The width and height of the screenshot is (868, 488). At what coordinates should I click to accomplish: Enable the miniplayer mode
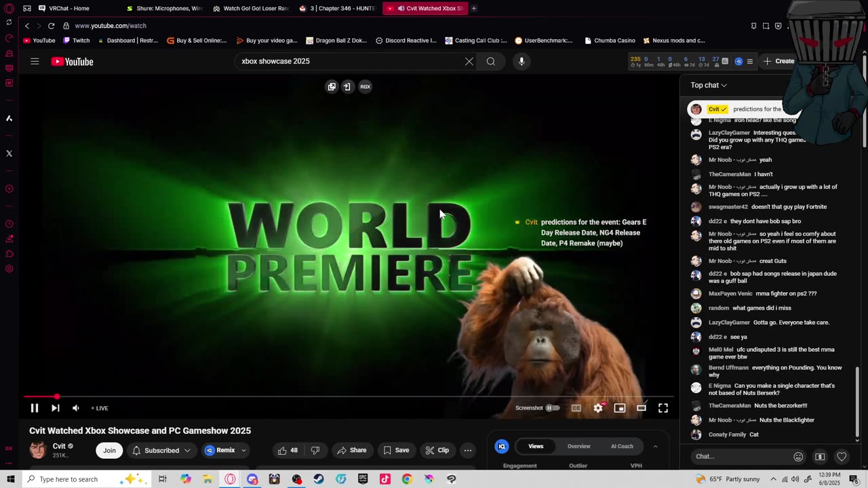[x=620, y=408]
